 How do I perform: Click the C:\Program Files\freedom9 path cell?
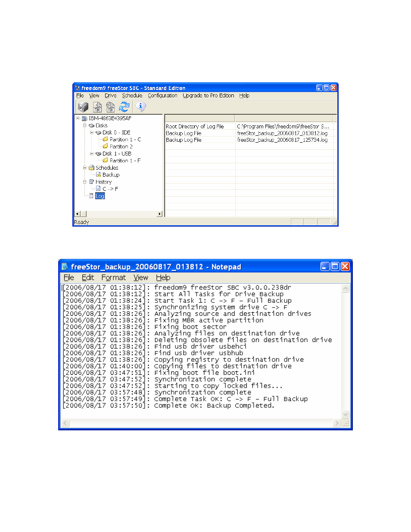click(x=283, y=127)
